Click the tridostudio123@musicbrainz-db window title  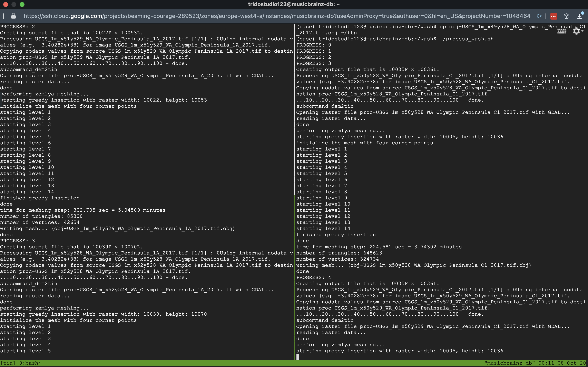pos(294,4)
